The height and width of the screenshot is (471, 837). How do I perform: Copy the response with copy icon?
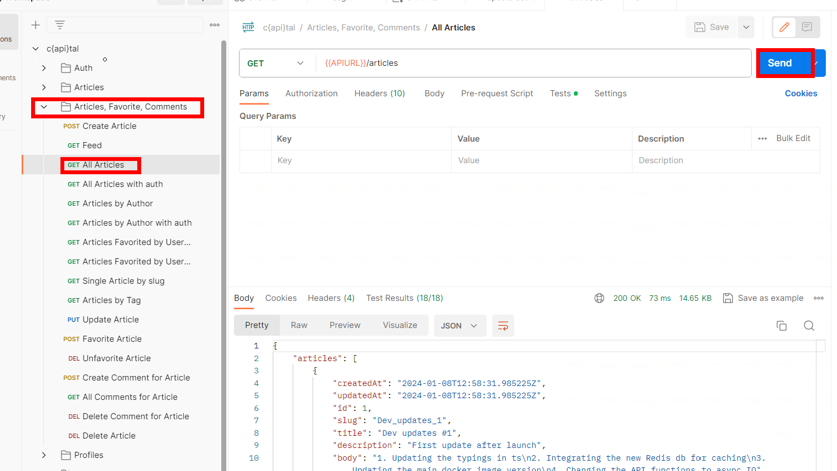point(781,326)
